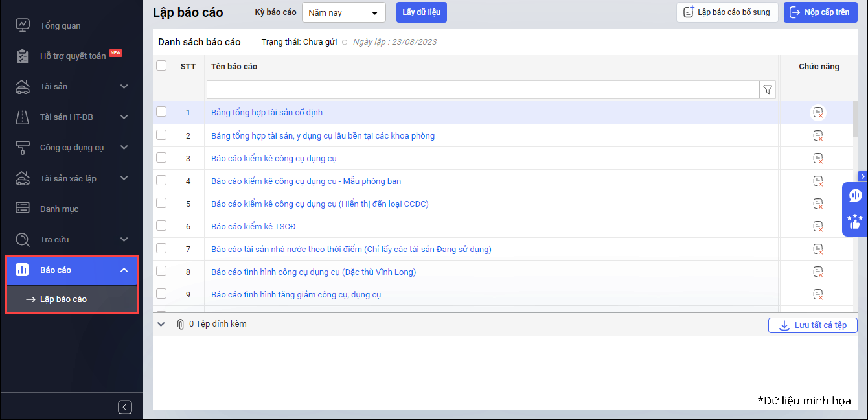Image resolution: width=868 pixels, height=420 pixels.
Task: Expand the Tài sản menu chevron
Action: pos(124,87)
